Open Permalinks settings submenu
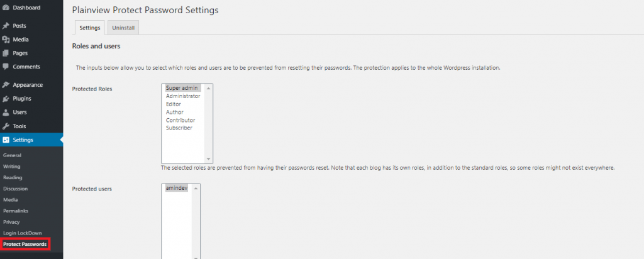Screen dimensions: 644x259 tap(16, 211)
